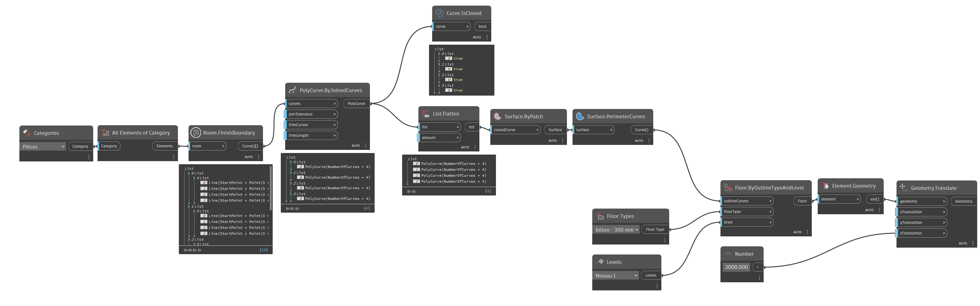Collapse '1 List' in the PolyCurve preview

point(290,173)
